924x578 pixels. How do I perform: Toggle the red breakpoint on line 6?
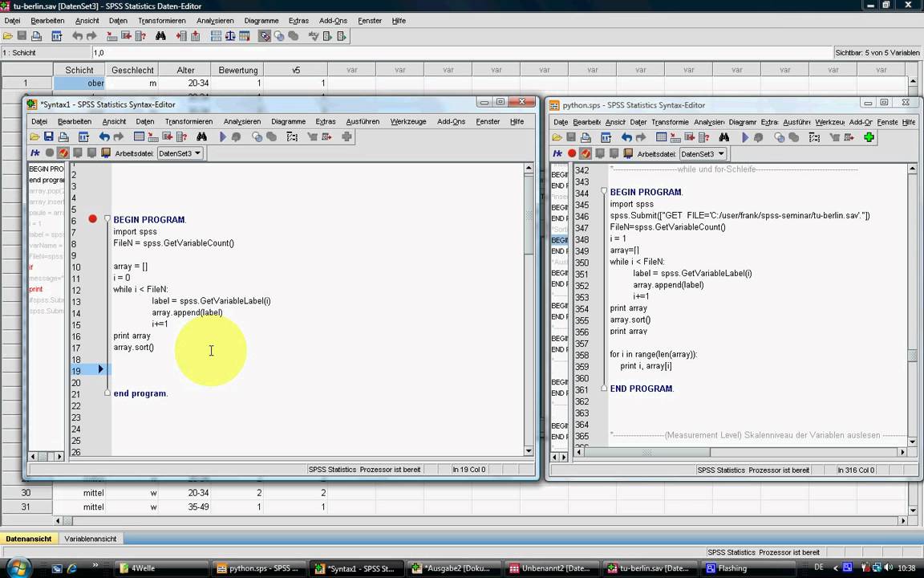[92, 219]
